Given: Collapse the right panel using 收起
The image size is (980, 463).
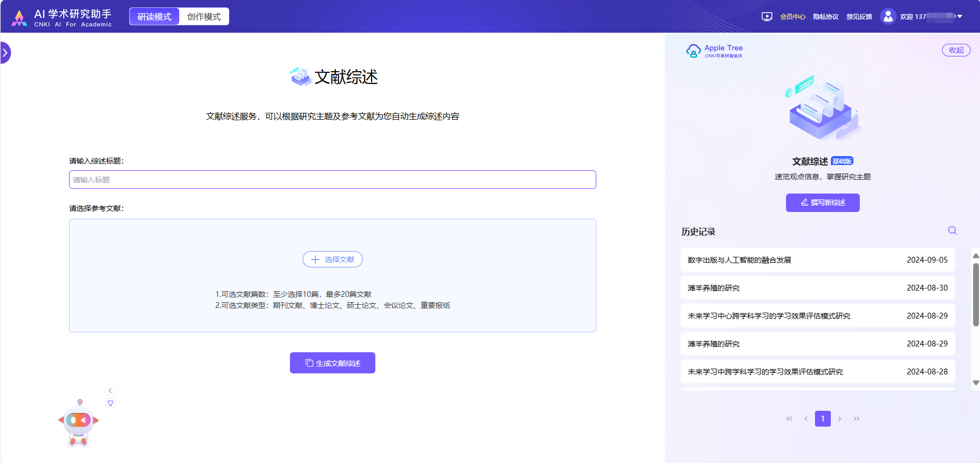Looking at the screenshot, I should pyautogui.click(x=956, y=50).
